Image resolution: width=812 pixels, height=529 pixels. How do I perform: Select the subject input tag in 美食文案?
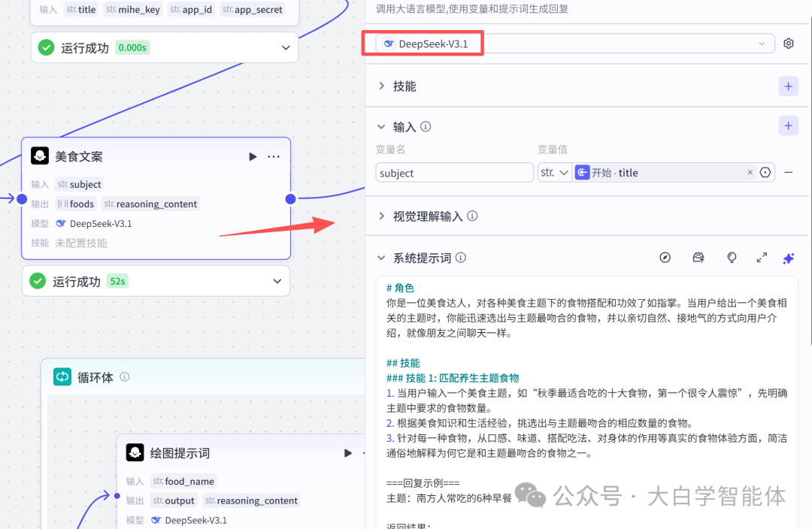click(x=79, y=184)
